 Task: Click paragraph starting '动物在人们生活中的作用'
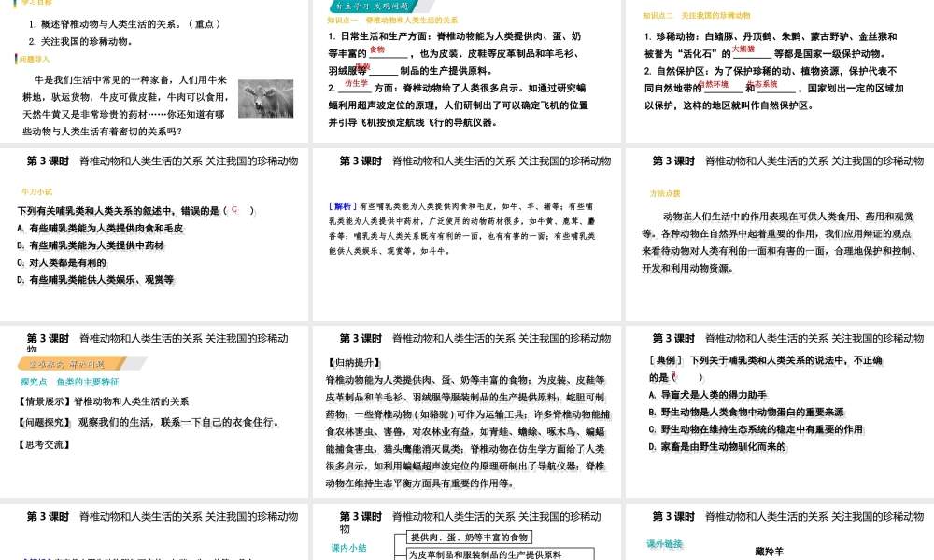point(778,243)
